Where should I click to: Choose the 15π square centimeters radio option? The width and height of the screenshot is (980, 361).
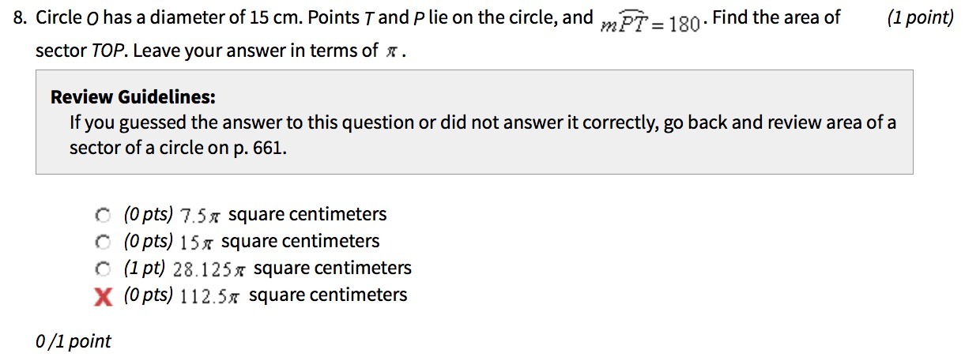[102, 242]
